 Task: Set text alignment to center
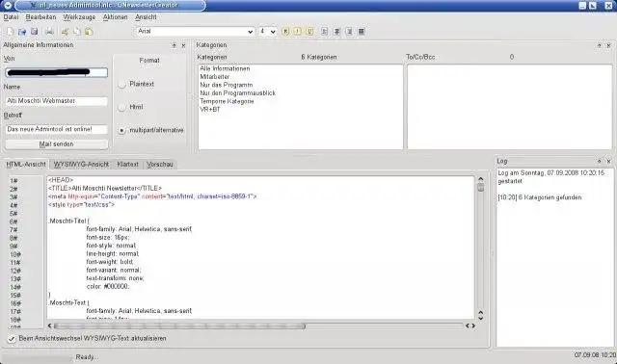336,31
